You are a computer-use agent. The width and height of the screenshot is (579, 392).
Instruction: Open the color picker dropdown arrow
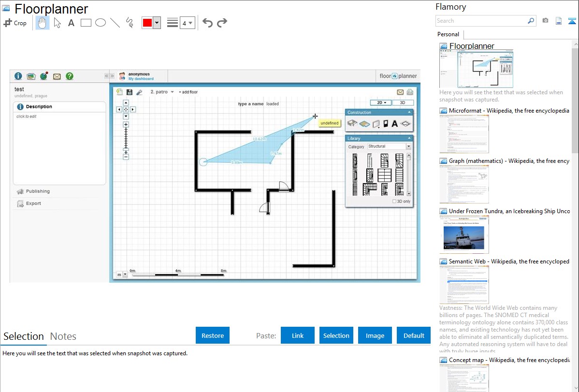tap(157, 23)
